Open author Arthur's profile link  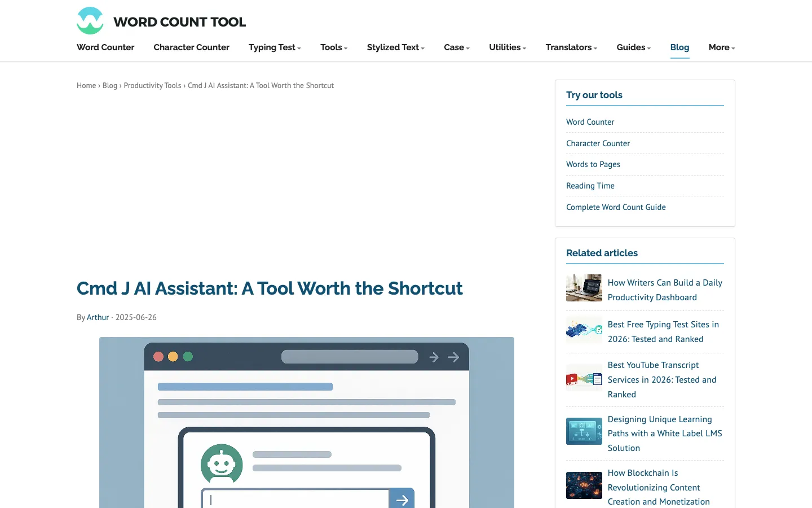click(98, 317)
